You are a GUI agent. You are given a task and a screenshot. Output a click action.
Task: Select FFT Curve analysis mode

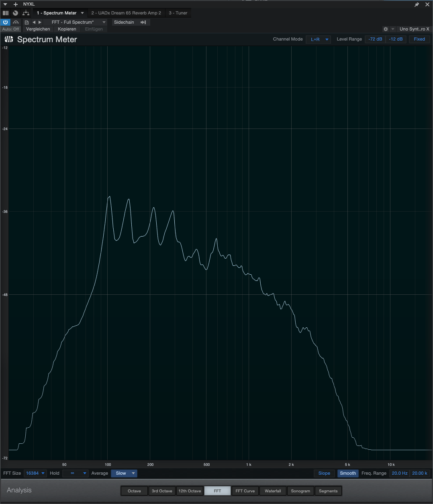tap(245, 491)
